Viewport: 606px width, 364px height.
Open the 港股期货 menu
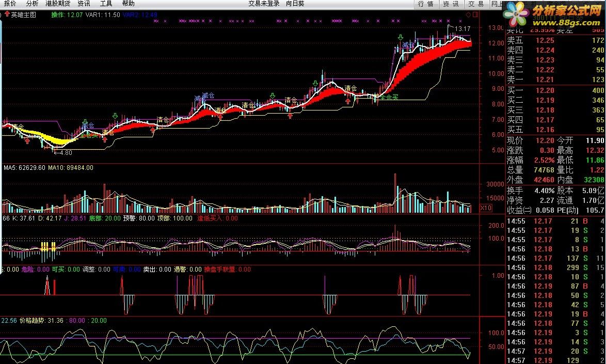[58, 4]
